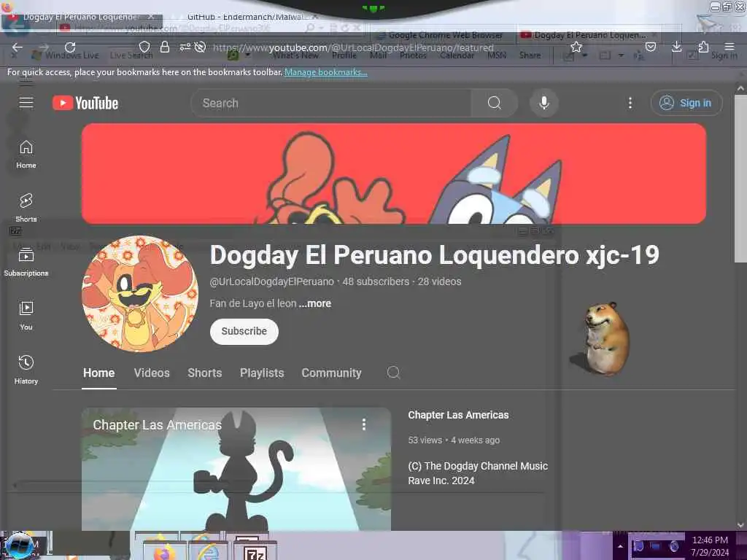
Task: Click Calendar in the Windows Live toolbar
Action: pyautogui.click(x=457, y=55)
